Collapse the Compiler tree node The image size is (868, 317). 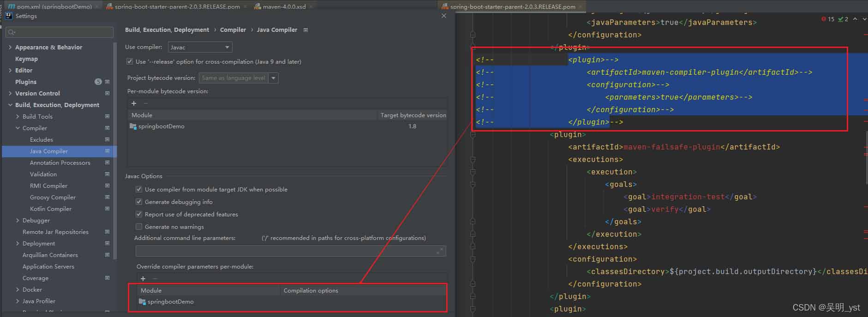[x=18, y=128]
